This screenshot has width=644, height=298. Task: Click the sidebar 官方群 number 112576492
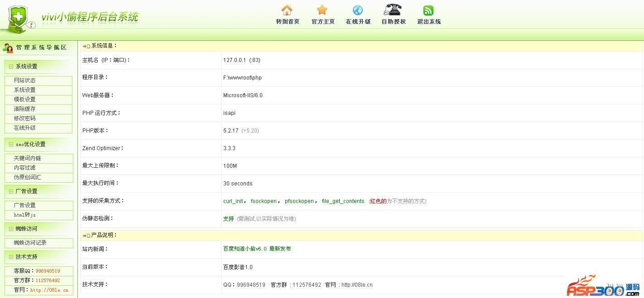pos(48,280)
